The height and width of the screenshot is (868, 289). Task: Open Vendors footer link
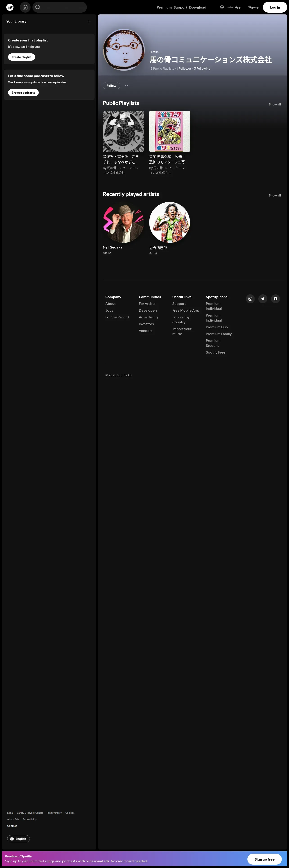click(x=145, y=331)
